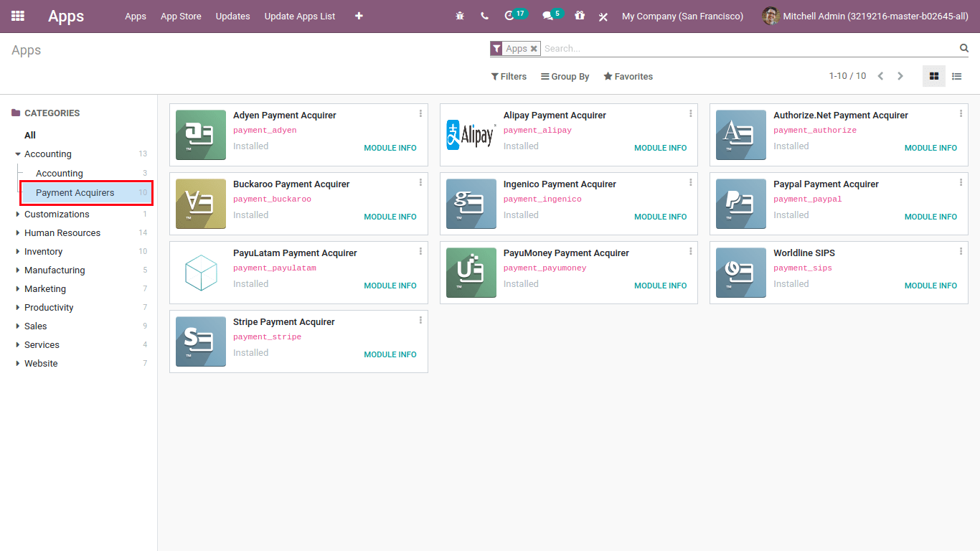Click the search input field
Image resolution: width=980 pixels, height=551 pixels.
[750, 49]
